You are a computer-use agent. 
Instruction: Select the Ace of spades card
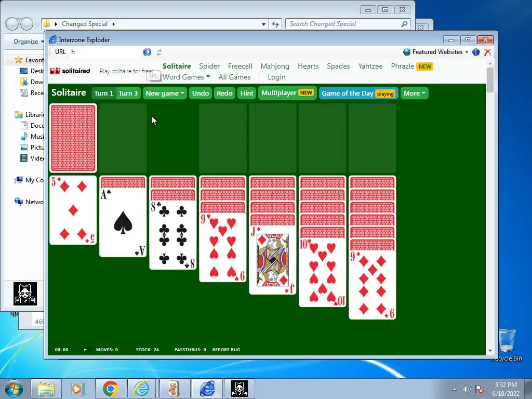123,222
